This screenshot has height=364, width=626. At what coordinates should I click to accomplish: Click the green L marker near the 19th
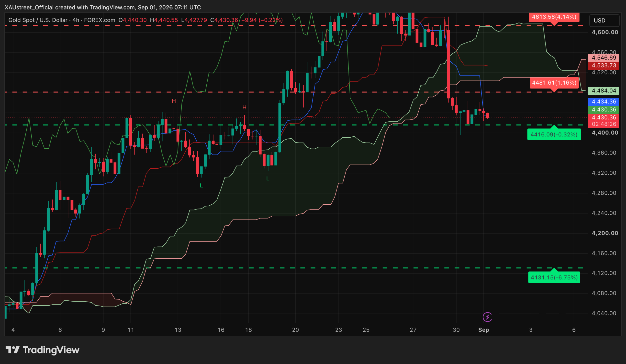(x=268, y=178)
